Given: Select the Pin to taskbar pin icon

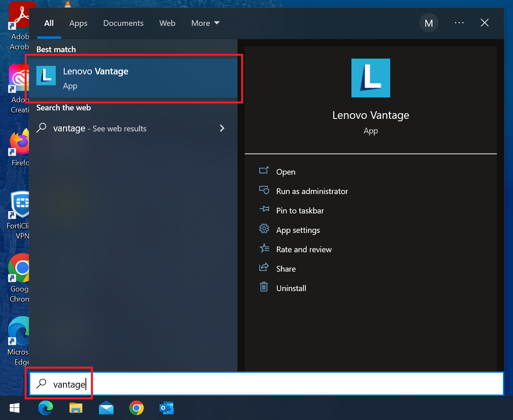Looking at the screenshot, I should (264, 209).
